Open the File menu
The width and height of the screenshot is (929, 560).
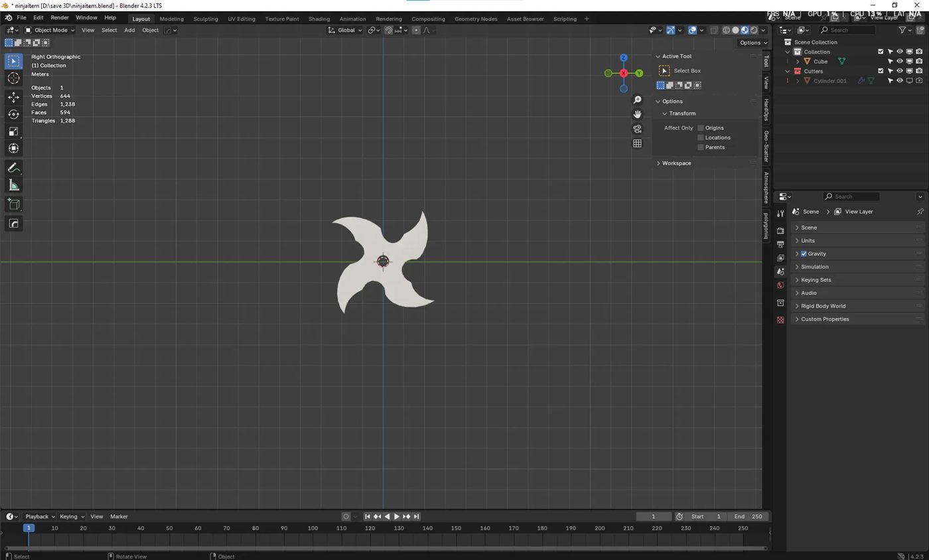tap(21, 17)
